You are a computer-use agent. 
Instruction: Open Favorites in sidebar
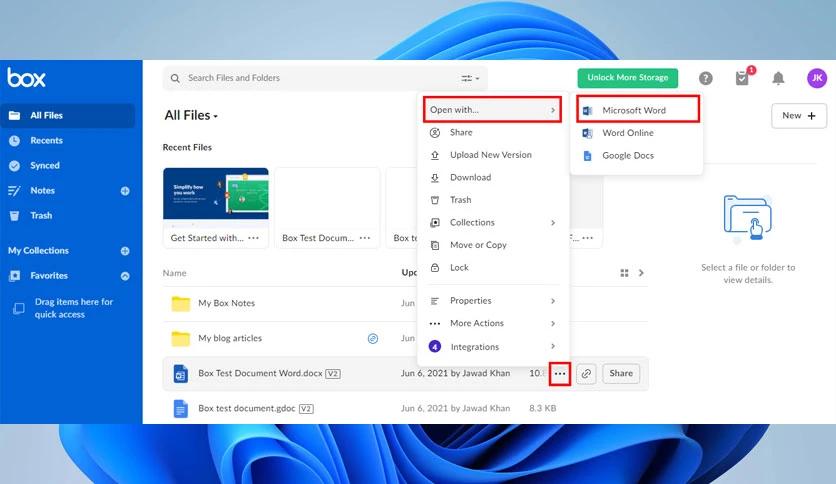49,276
